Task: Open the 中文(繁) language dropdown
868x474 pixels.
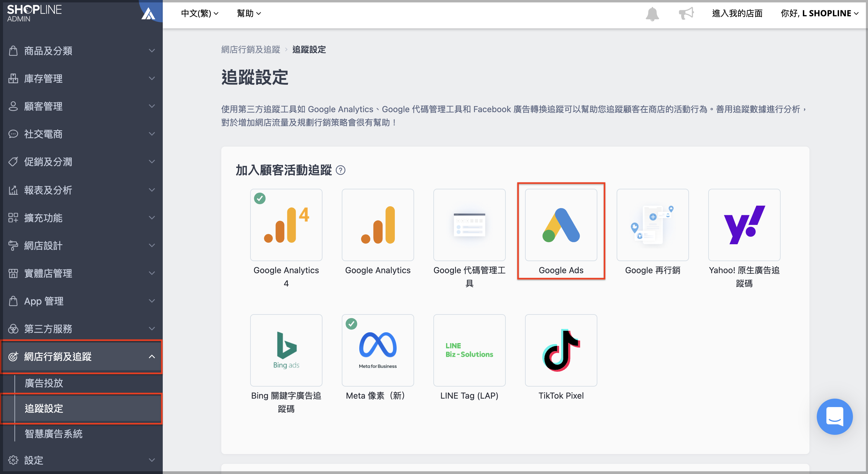Action: tap(200, 14)
